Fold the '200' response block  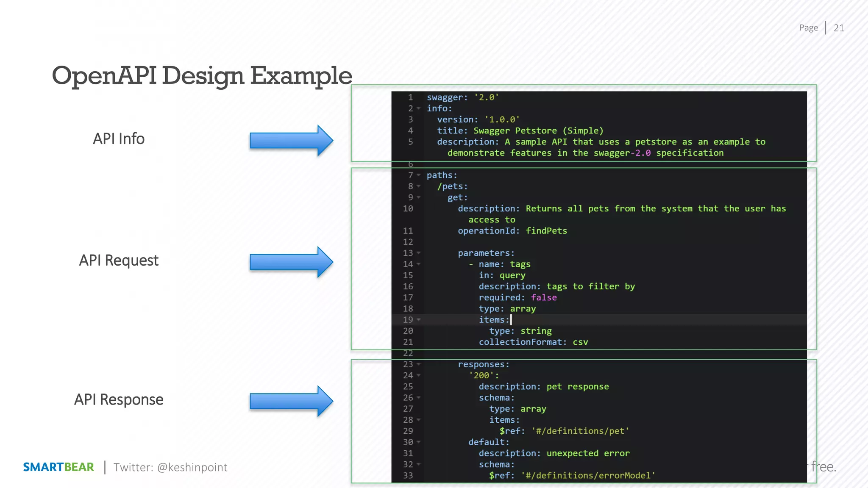419,375
